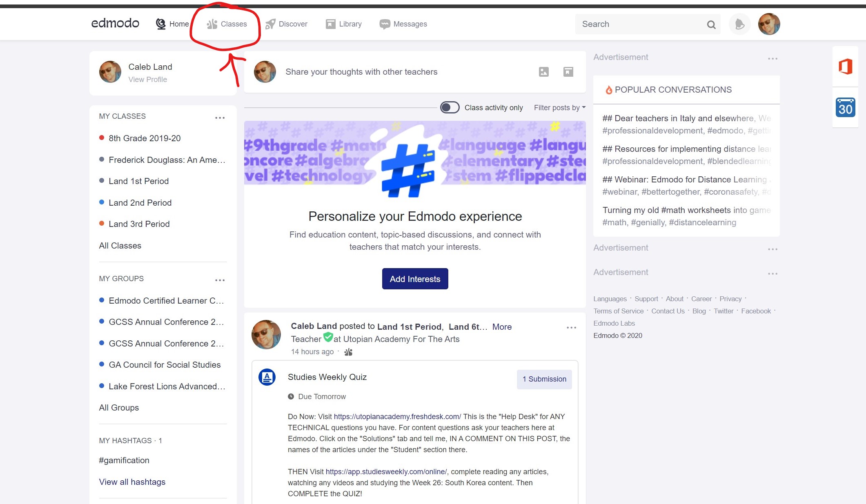The height and width of the screenshot is (504, 866).
Task: Click the Studies Weekly Quiz assignment icon
Action: 267,377
